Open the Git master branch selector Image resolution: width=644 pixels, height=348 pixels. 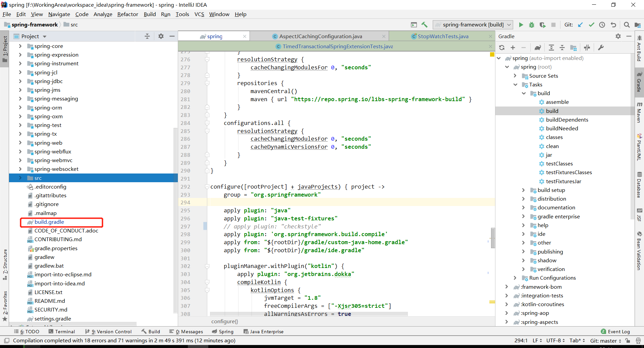tap(606, 341)
